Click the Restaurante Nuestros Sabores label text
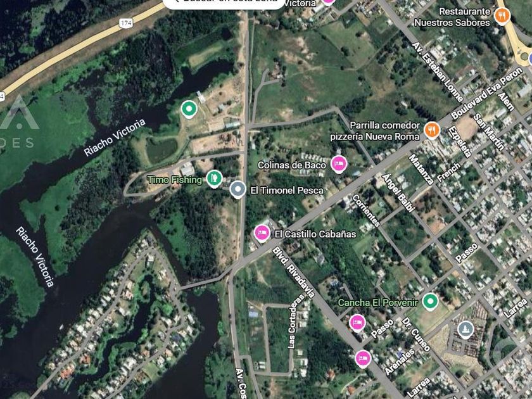 [452, 17]
